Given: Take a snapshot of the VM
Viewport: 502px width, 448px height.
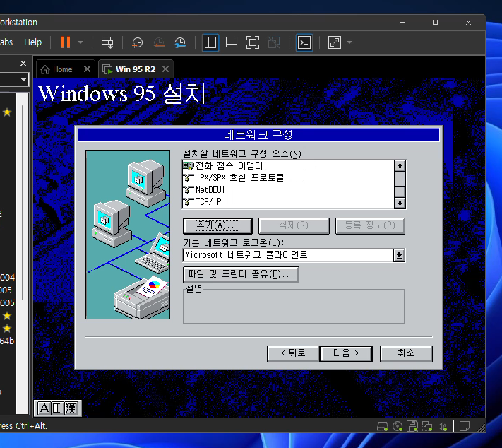Looking at the screenshot, I should click(138, 42).
